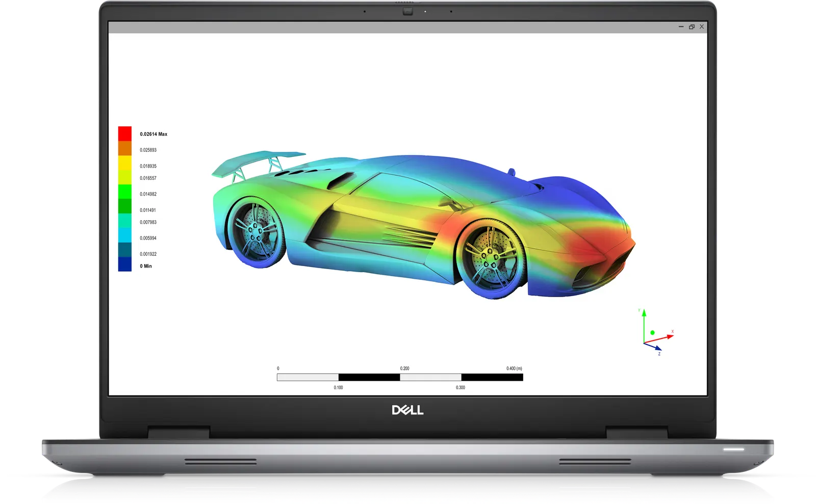Click the cyan 0.005994 legend swatch

click(x=125, y=235)
